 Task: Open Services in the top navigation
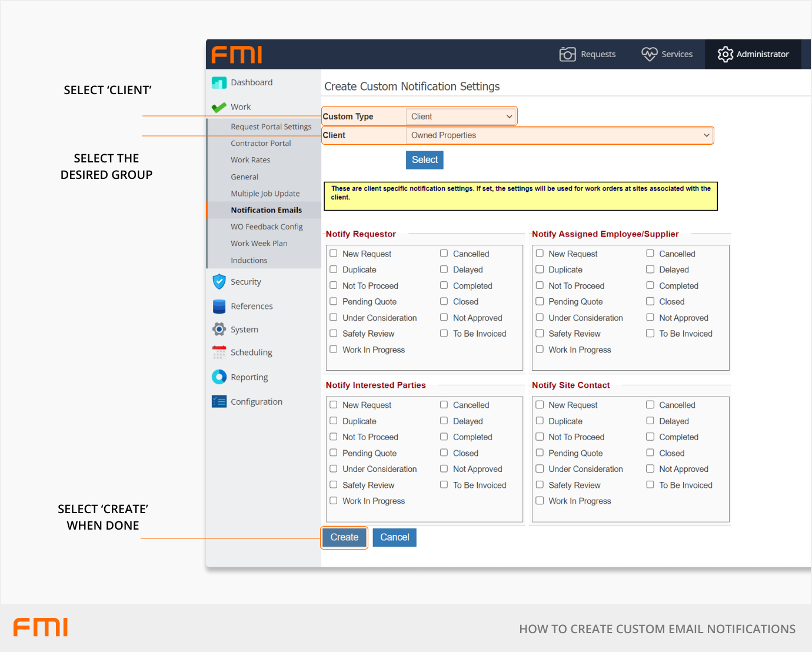point(667,54)
